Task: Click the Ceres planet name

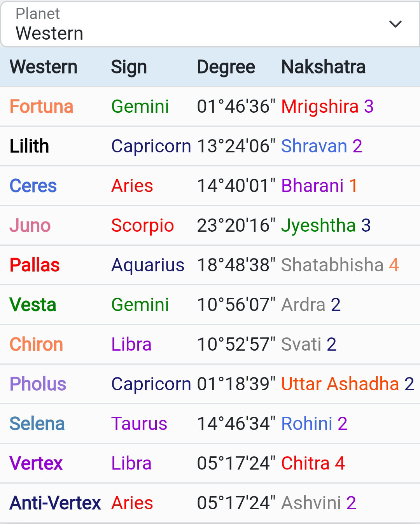Action: click(33, 186)
